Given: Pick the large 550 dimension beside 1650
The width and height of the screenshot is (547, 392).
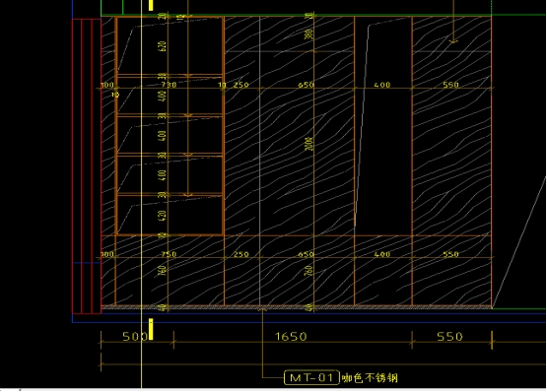Looking at the screenshot, I should (450, 337).
